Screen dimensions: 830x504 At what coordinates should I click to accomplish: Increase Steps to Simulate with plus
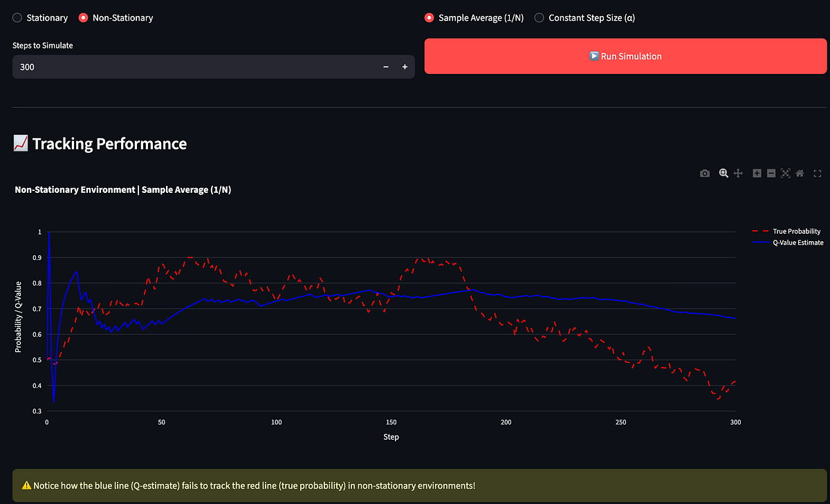point(405,67)
